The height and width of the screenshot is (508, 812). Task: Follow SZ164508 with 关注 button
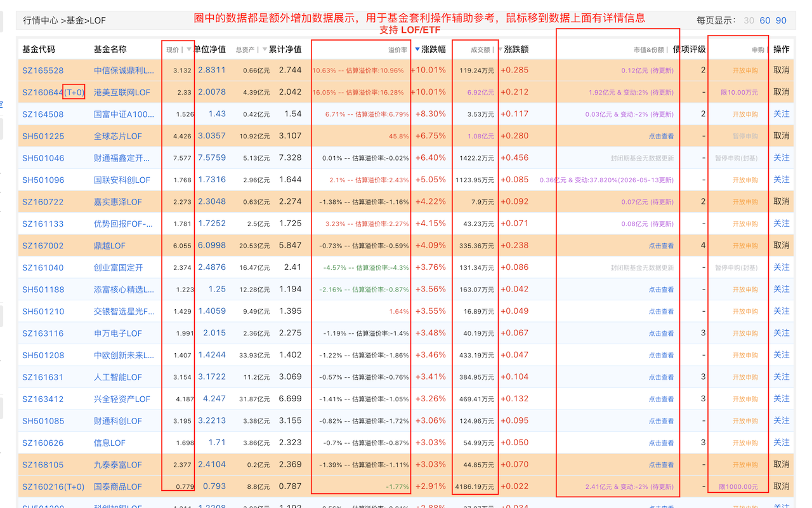[782, 114]
